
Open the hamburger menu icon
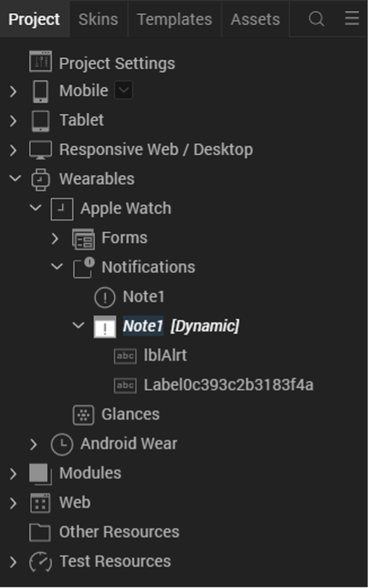click(352, 18)
